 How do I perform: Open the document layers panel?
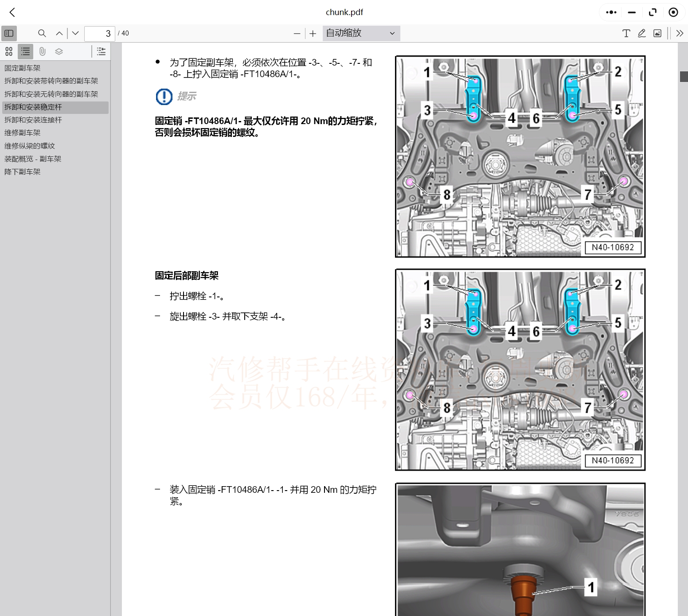59,51
